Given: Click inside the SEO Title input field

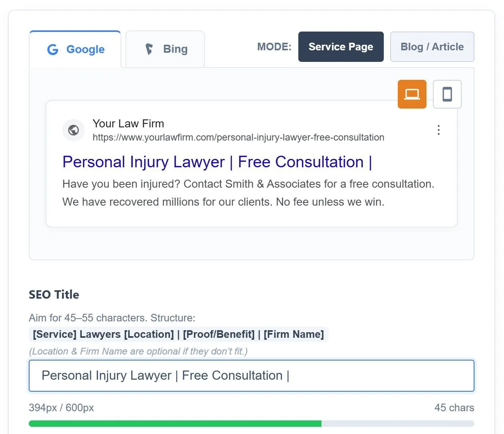Looking at the screenshot, I should click(x=251, y=376).
